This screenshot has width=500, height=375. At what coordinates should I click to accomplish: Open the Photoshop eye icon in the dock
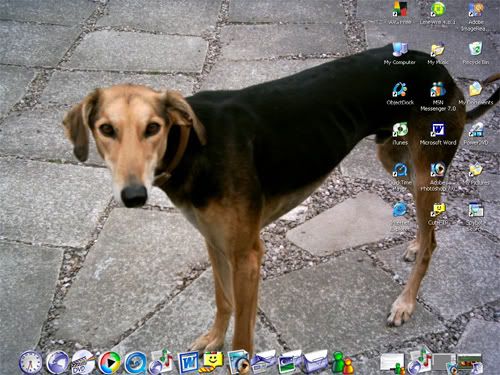pos(238,362)
